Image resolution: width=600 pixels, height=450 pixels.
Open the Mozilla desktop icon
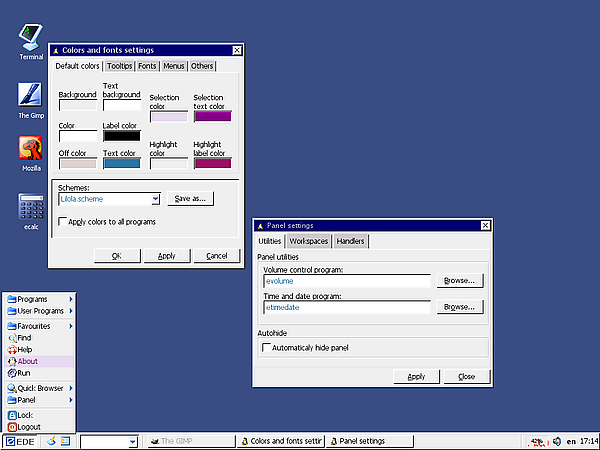coord(31,150)
